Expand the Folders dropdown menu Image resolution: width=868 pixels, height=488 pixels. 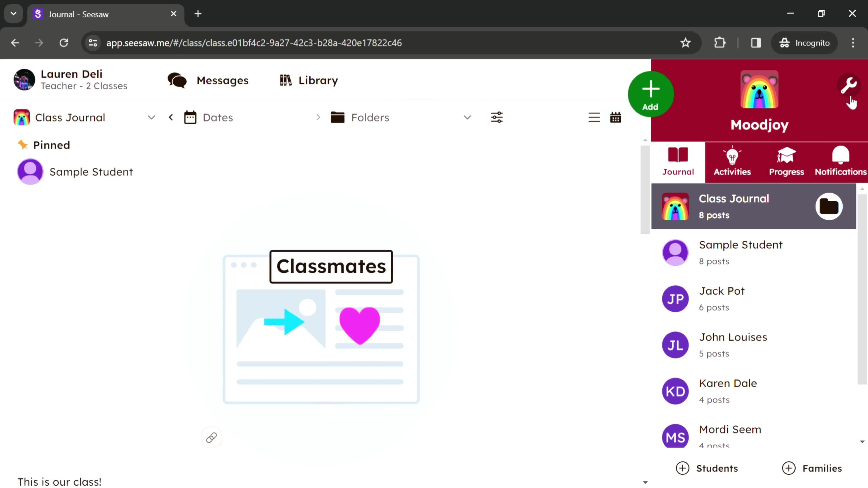click(467, 117)
